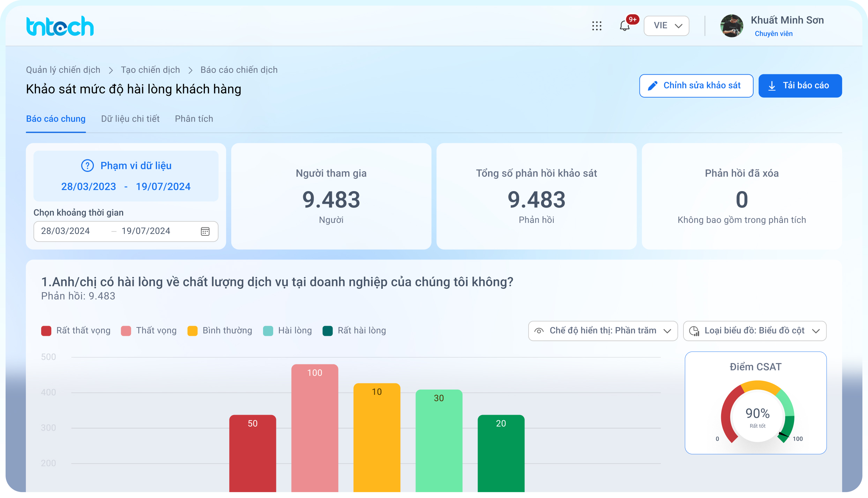Open the notifications bell icon
This screenshot has height=498, width=868.
click(x=624, y=25)
